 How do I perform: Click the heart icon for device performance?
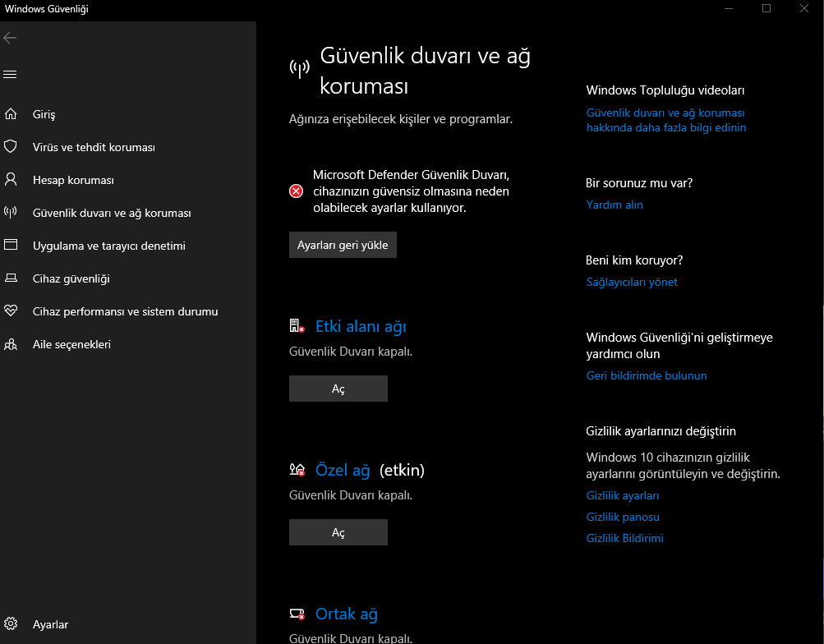[11, 310]
